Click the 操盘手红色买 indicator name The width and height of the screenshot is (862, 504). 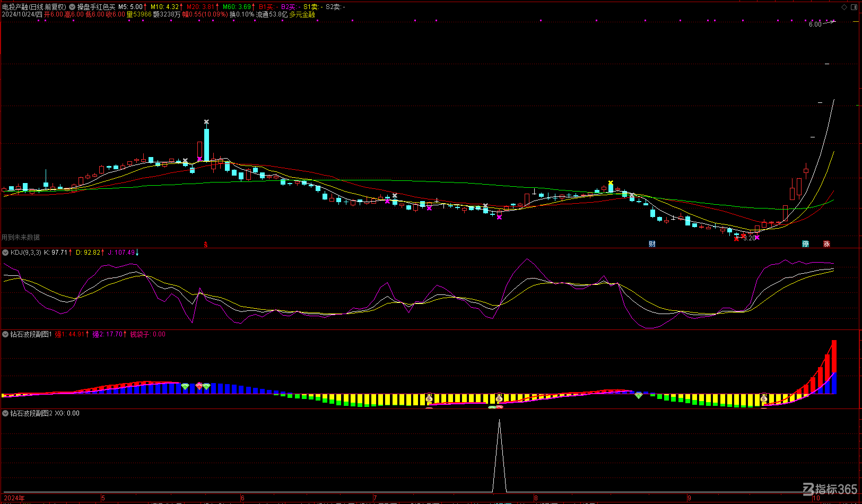coord(96,7)
